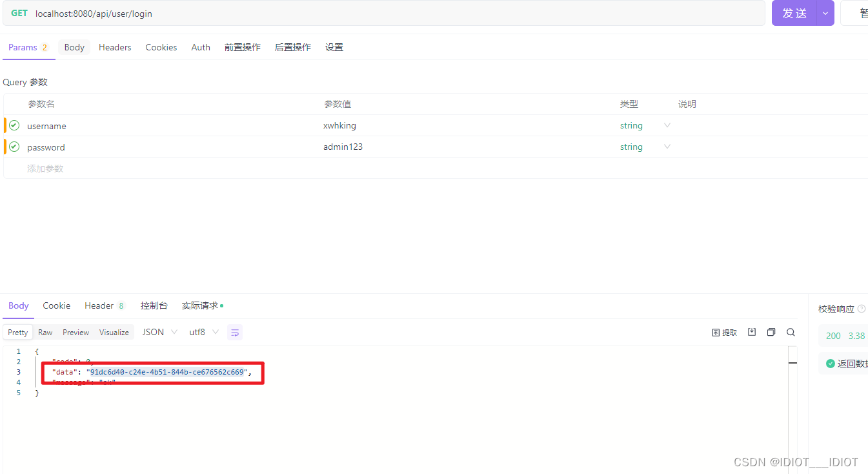Screen dimensions: 868x474
Task: Open the Headers tab
Action: (115, 47)
